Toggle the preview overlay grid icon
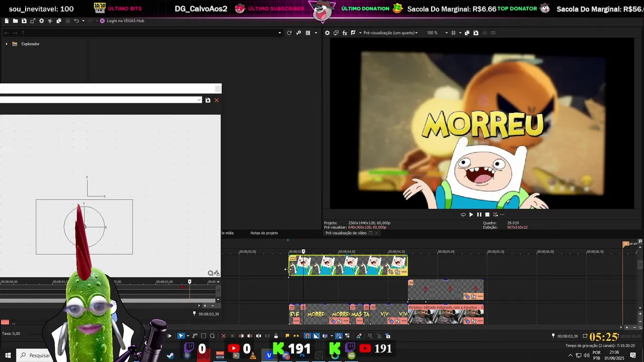The height and width of the screenshot is (362, 644). pos(453,33)
